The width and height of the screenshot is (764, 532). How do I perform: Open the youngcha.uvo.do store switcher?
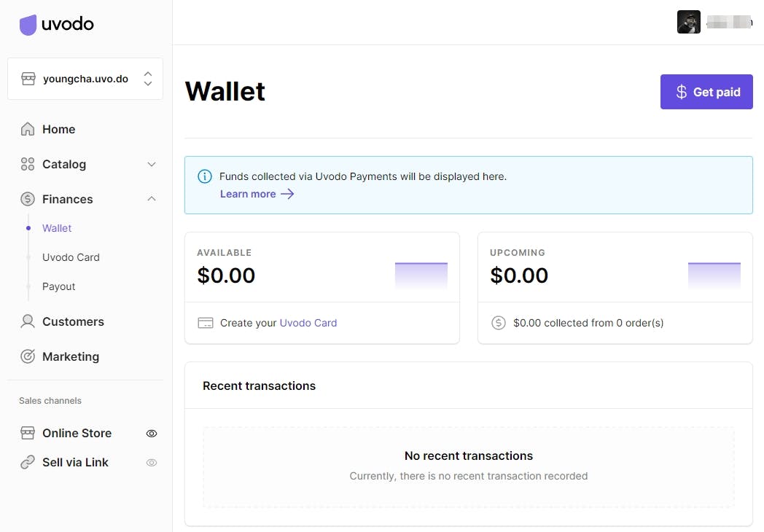pos(85,79)
